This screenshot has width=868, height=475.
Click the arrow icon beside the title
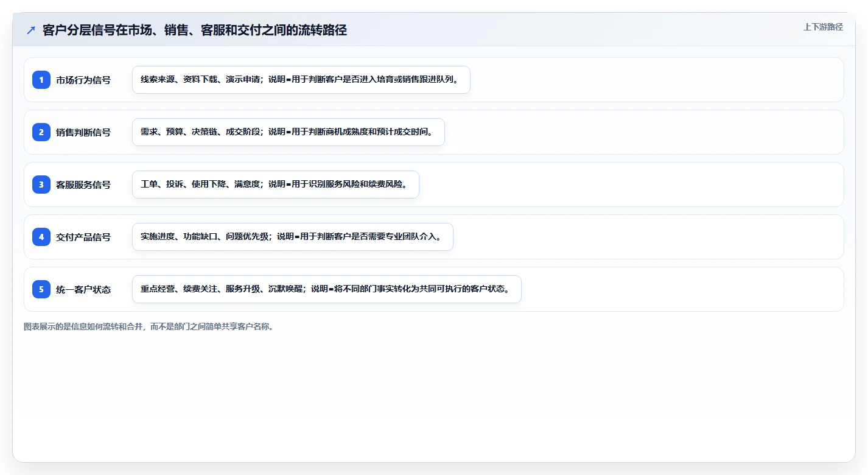tap(31, 30)
